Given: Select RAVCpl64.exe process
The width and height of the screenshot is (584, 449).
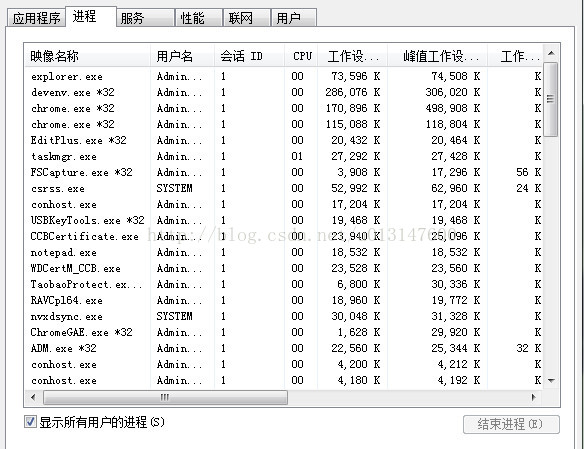Looking at the screenshot, I should click(x=284, y=300).
